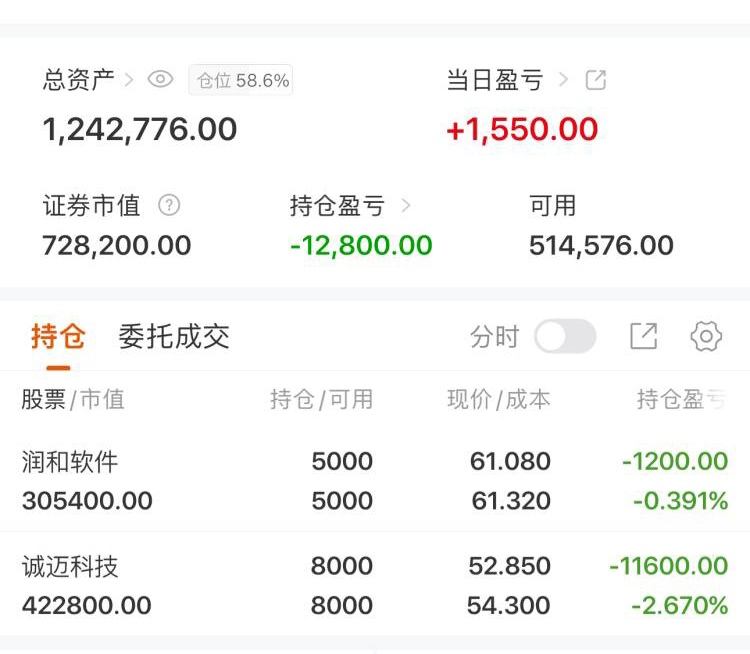Expand the 当日盈亏 chevron arrow
The image size is (750, 654).
tap(564, 80)
